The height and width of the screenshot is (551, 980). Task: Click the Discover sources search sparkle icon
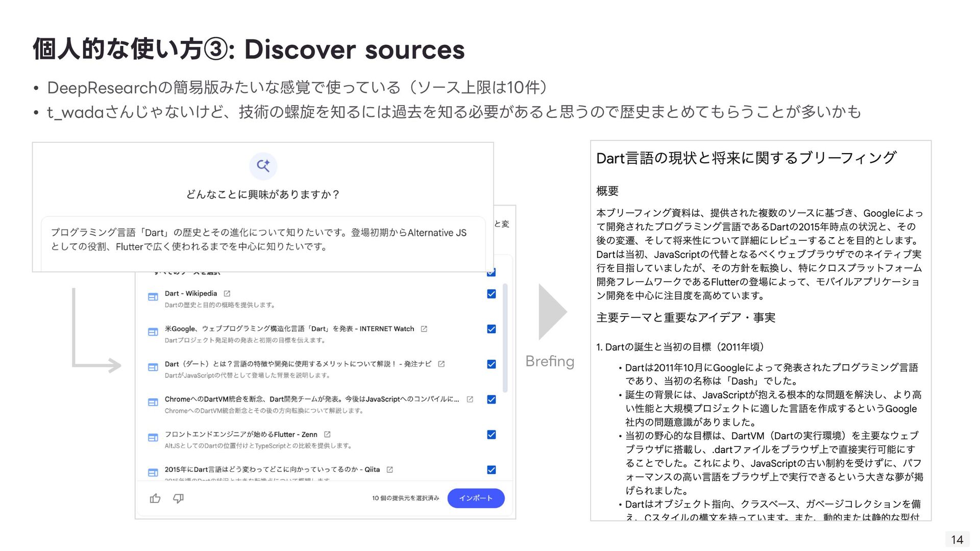tap(263, 166)
